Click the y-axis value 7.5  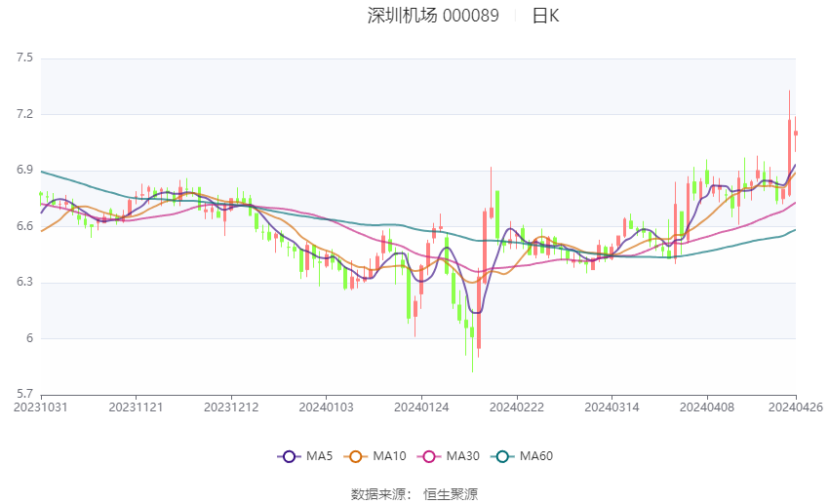pos(24,58)
